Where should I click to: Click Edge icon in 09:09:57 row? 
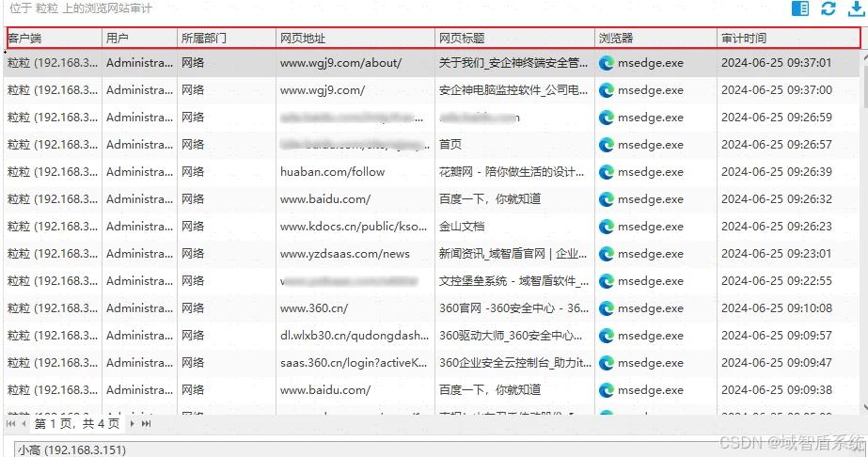coord(607,336)
